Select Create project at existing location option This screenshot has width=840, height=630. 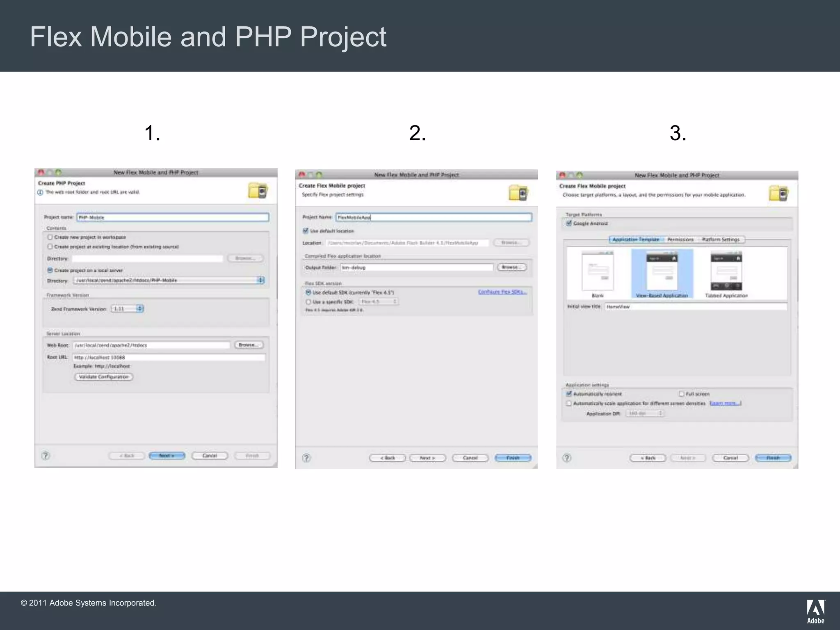pyautogui.click(x=50, y=247)
